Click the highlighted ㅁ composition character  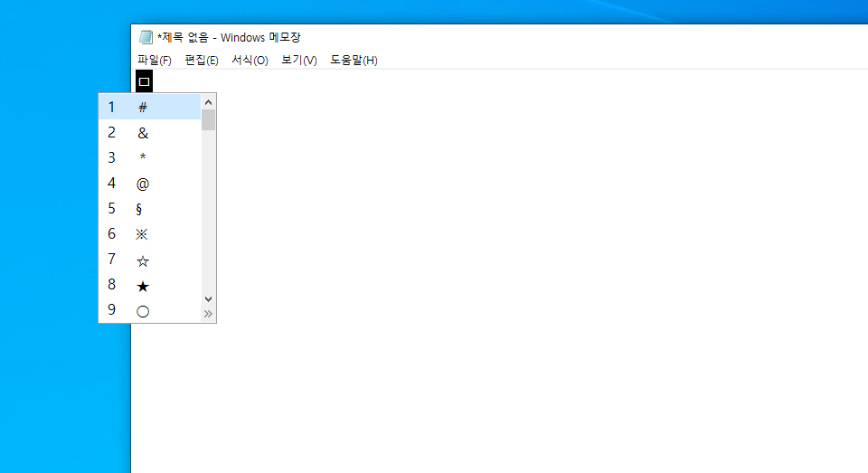click(144, 81)
